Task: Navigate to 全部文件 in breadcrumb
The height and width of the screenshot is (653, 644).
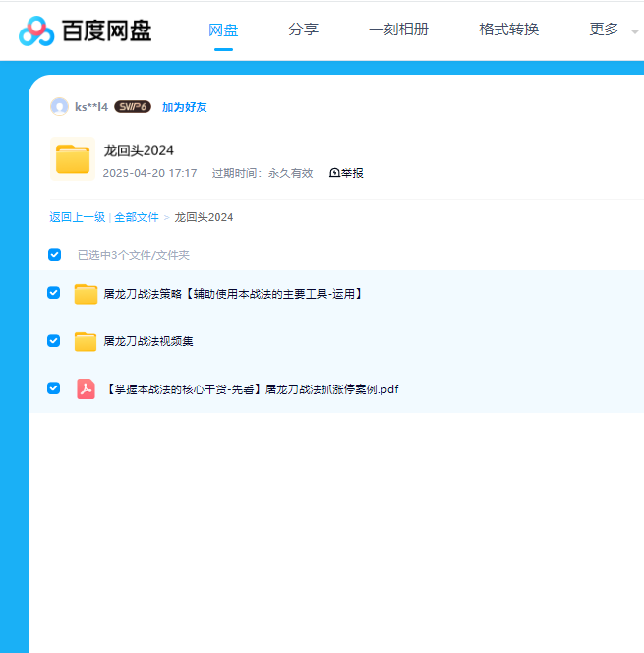Action: click(136, 217)
